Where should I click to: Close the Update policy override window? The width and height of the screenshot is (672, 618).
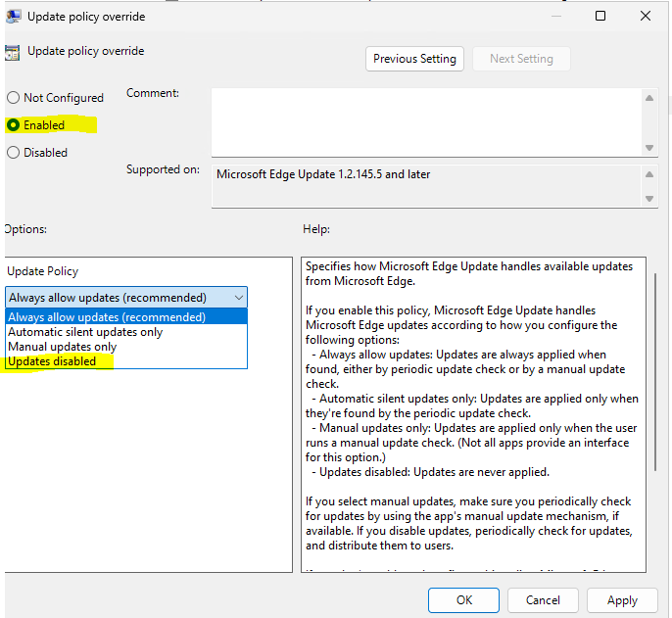(x=645, y=16)
